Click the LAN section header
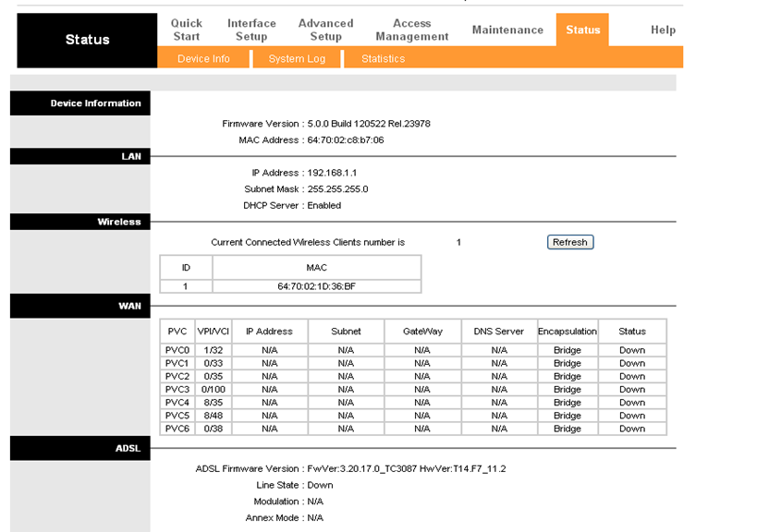 point(80,156)
